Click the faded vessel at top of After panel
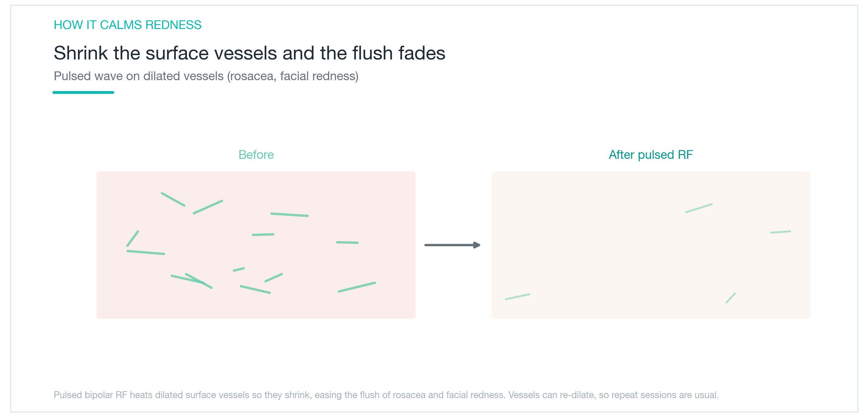Screen dimensions: 868x417 [x=699, y=208]
